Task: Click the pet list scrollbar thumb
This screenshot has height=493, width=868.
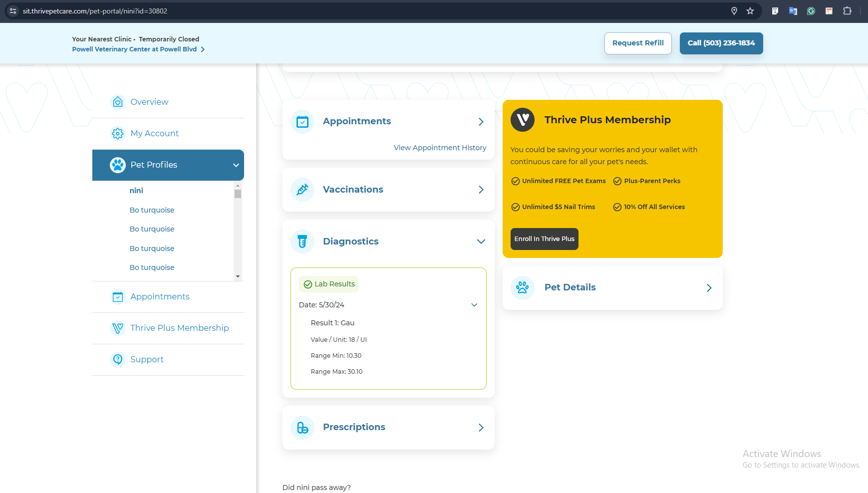Action: pos(238,194)
